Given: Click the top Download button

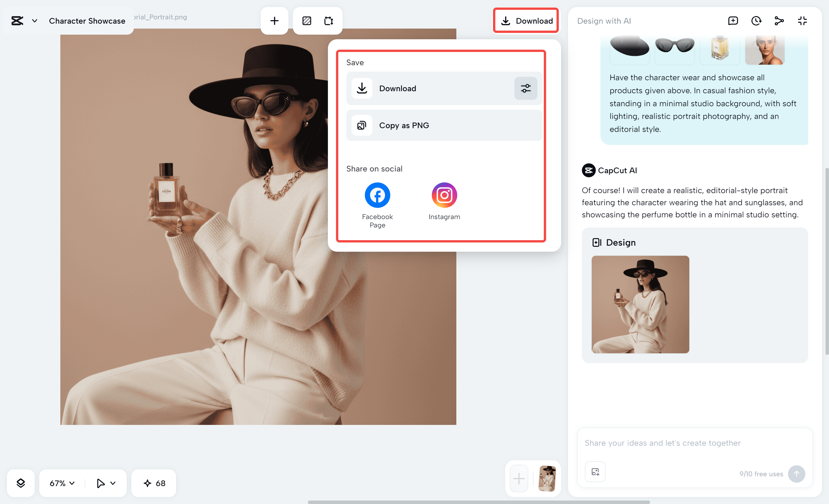Looking at the screenshot, I should (x=526, y=21).
